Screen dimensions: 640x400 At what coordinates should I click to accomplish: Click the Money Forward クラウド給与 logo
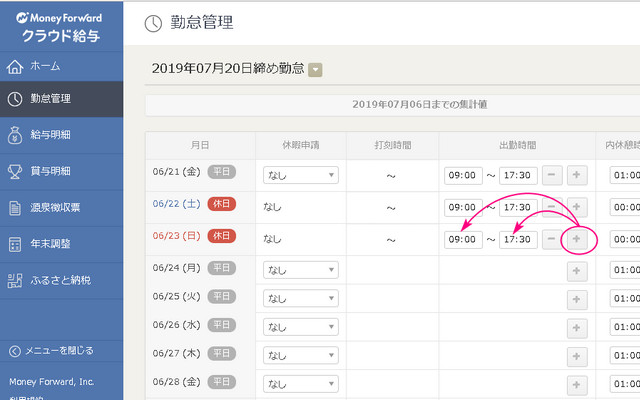point(61,26)
